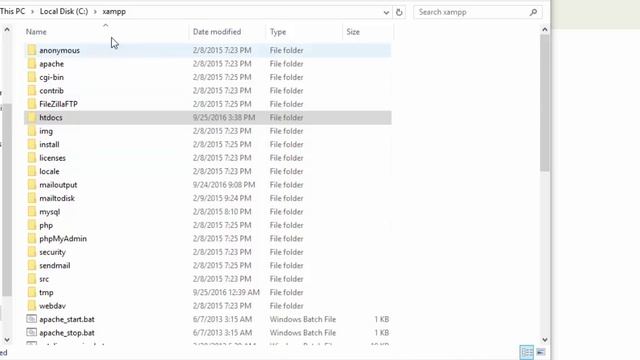Click the apache_start.bat batch file icon
The height and width of the screenshot is (360, 640).
click(x=31, y=319)
